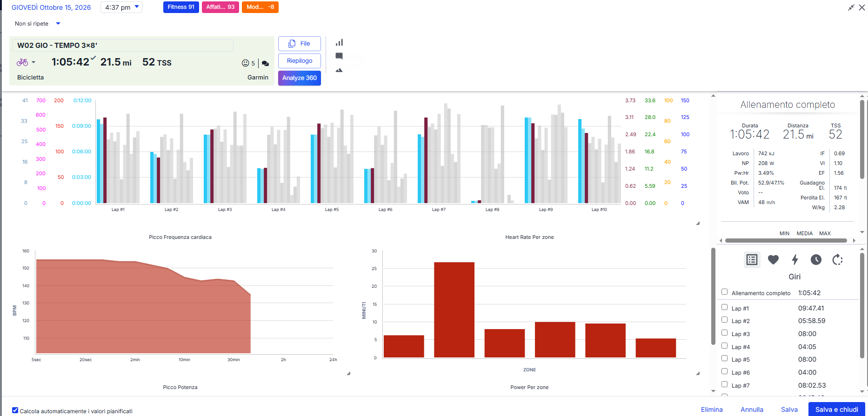The image size is (868, 416).
Task: Click the NP value 208 W
Action: pyautogui.click(x=766, y=163)
